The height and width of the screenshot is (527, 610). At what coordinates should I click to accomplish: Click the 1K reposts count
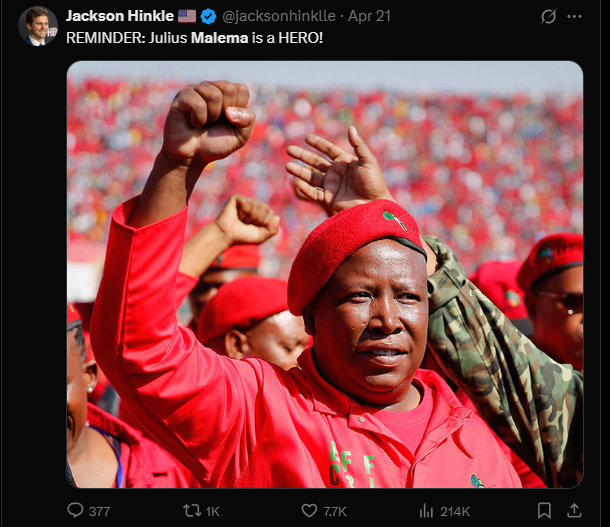(x=212, y=511)
